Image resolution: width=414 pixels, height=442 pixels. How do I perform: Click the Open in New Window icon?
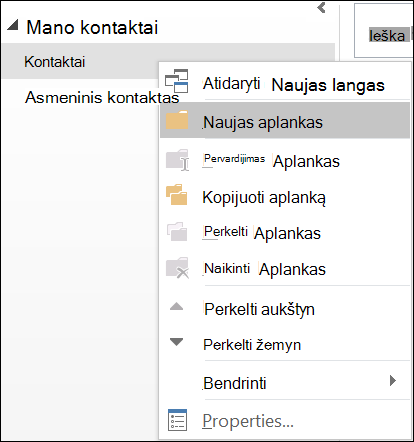pos(177,81)
